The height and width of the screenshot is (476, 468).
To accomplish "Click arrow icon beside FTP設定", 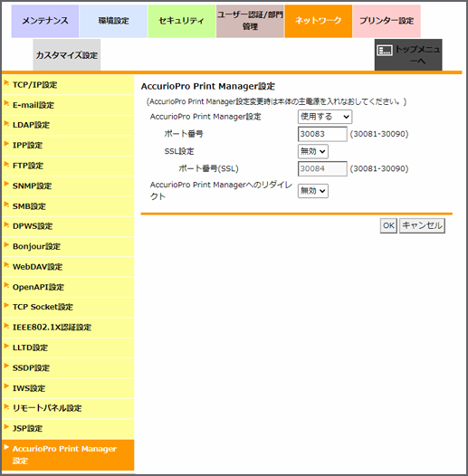I will pos(6,164).
